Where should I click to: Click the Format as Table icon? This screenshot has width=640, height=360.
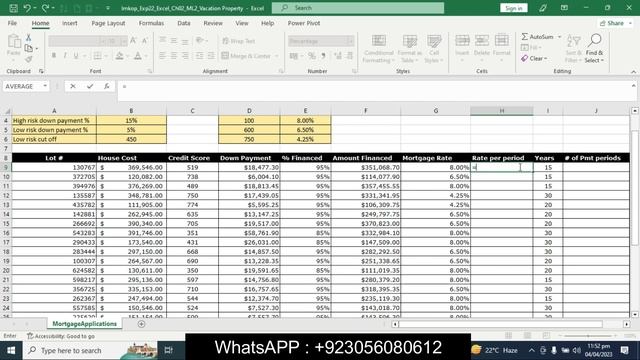click(409, 41)
